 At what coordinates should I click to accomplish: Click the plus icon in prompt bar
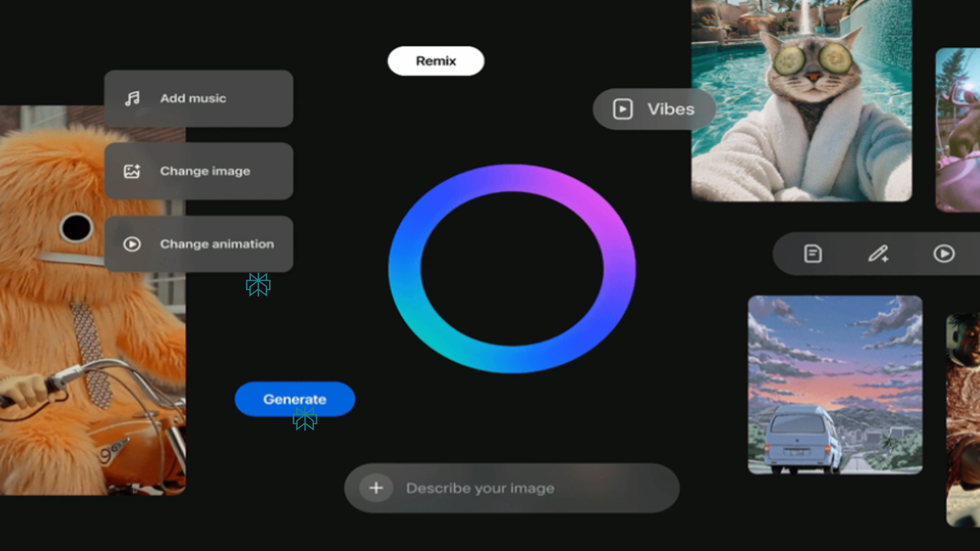pos(376,488)
